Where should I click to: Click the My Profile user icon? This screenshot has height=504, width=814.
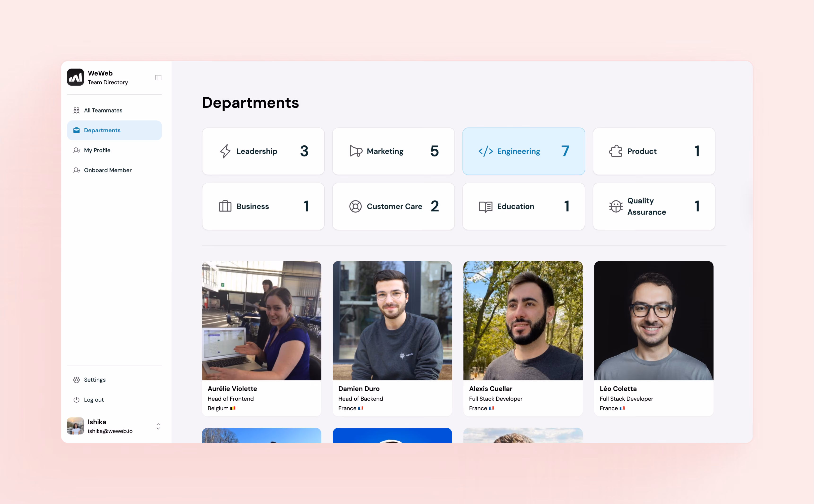point(76,150)
